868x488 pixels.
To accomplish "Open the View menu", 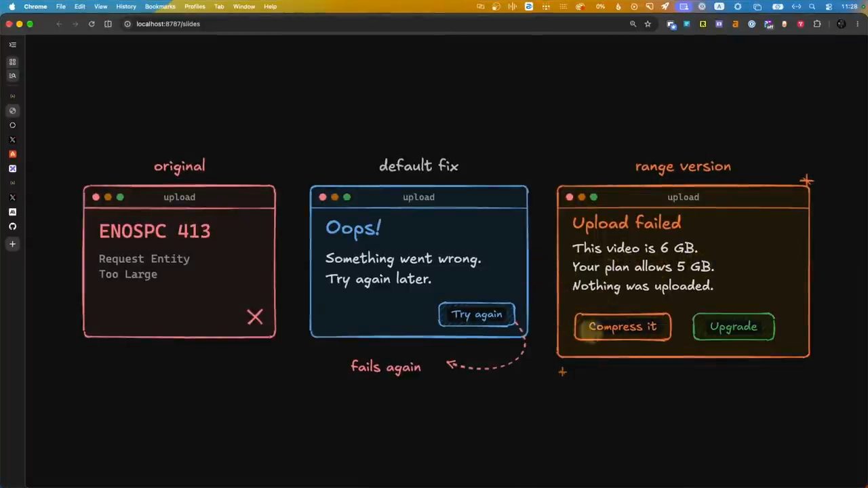I will (100, 6).
